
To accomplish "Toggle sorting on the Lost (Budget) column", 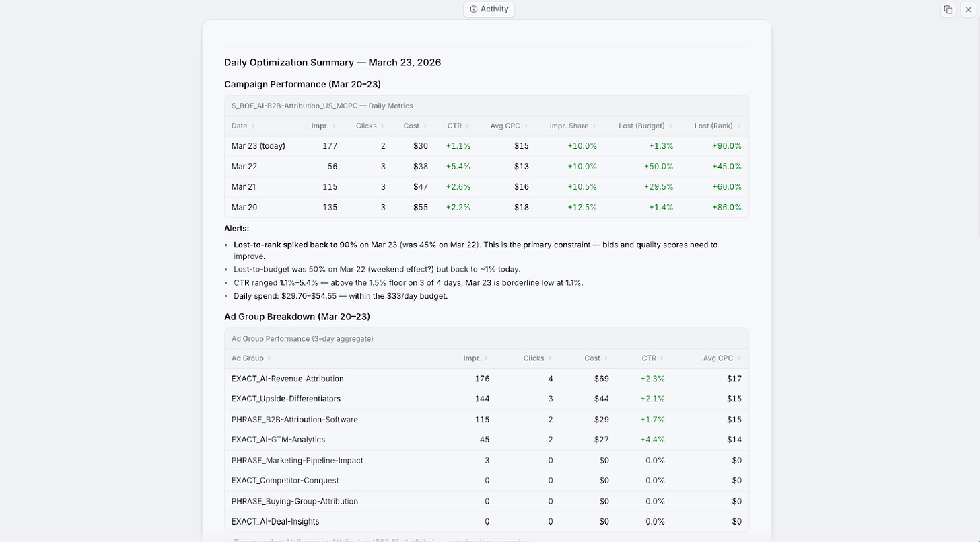I will click(x=670, y=126).
